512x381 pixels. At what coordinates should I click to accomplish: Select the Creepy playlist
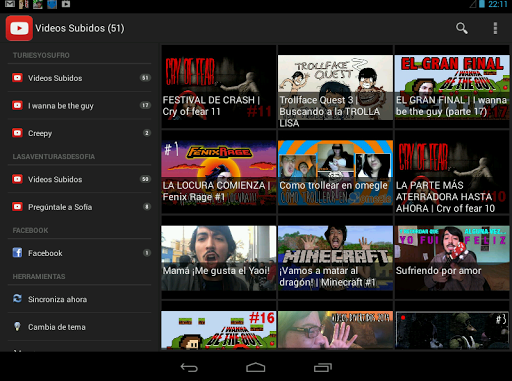click(79, 133)
